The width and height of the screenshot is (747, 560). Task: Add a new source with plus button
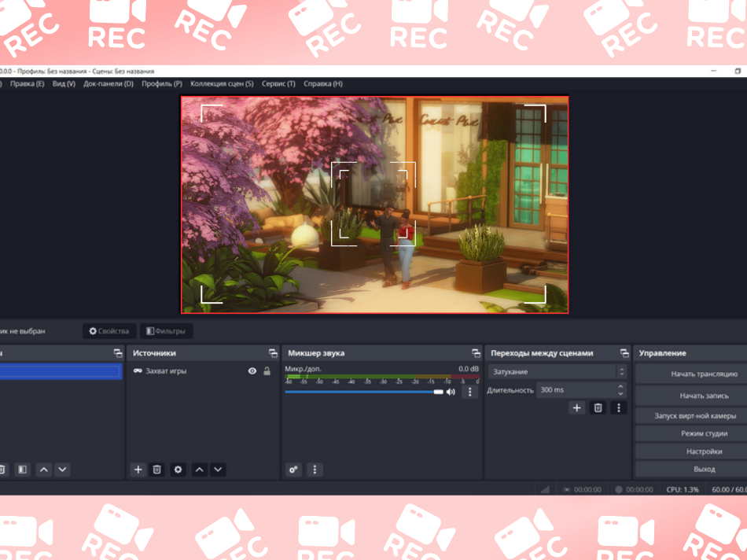pos(138,470)
